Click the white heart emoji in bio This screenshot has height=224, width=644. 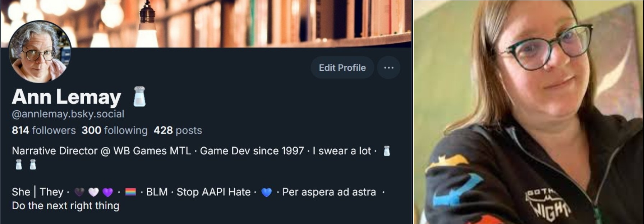(93, 192)
